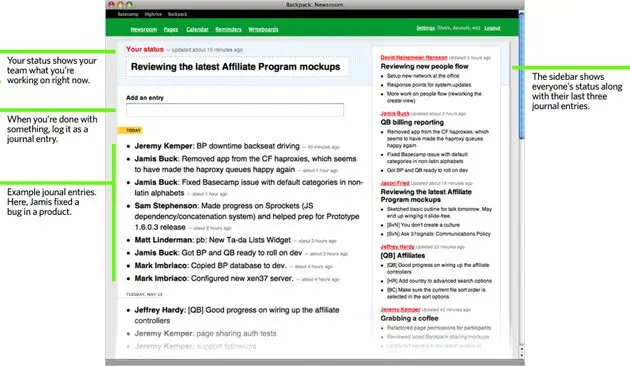Open the Highrise link in the black top bar
This screenshot has height=366, width=630.
(153, 14)
